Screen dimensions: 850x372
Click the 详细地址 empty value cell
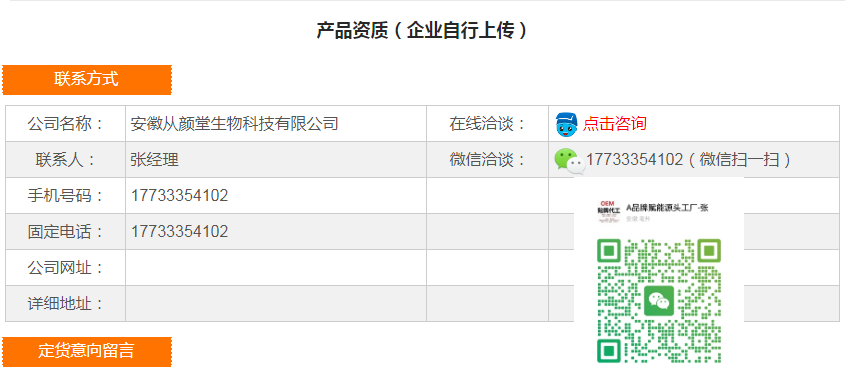click(x=276, y=304)
